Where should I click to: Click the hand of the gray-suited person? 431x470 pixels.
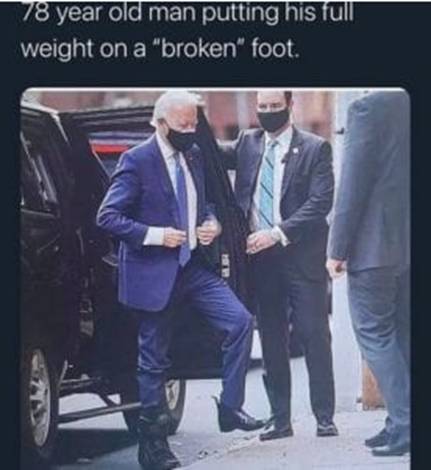tap(336, 267)
